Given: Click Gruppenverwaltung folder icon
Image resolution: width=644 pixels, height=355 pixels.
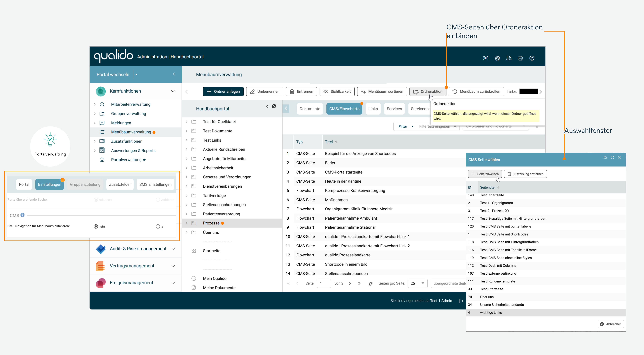Looking at the screenshot, I should pos(102,114).
